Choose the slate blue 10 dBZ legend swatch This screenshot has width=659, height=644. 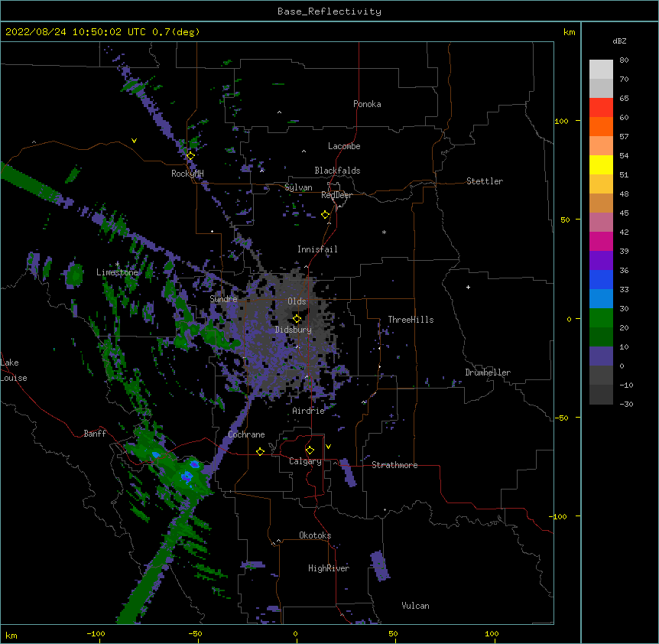coord(601,356)
